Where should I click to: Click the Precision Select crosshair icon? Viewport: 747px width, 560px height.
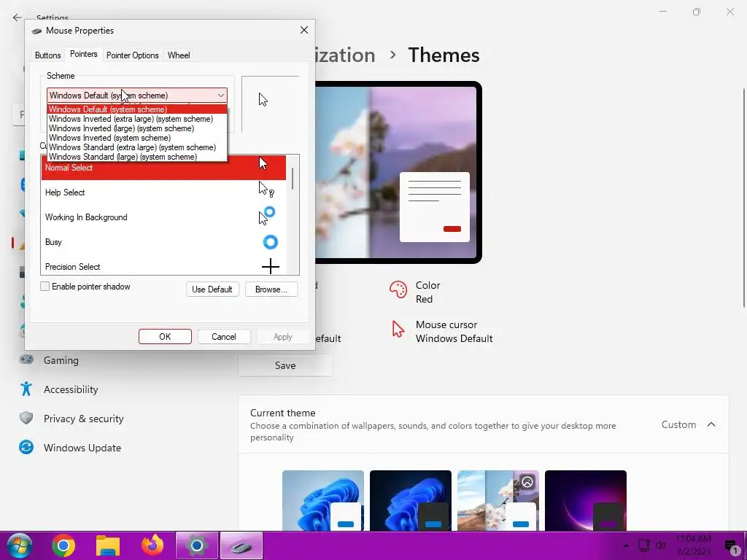coord(270,266)
